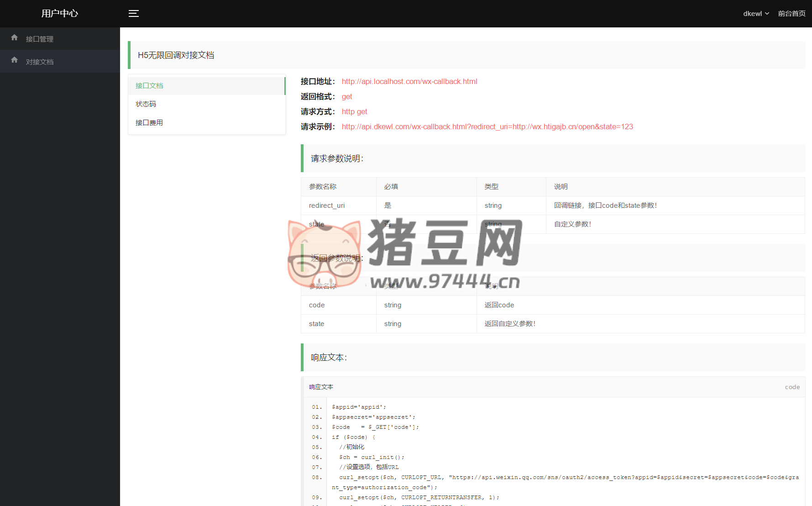
Task: Click the api.localhost.com wx-callback URL
Action: click(409, 82)
